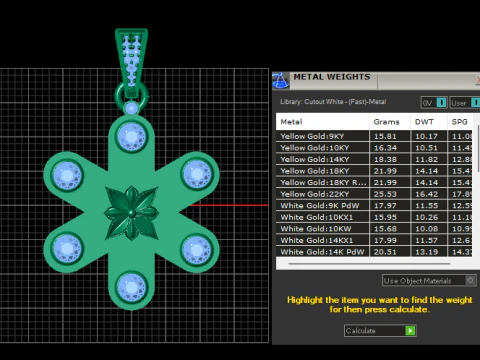Select the upper-left gemstone on pendant
This screenshot has height=360, width=480.
(x=67, y=175)
